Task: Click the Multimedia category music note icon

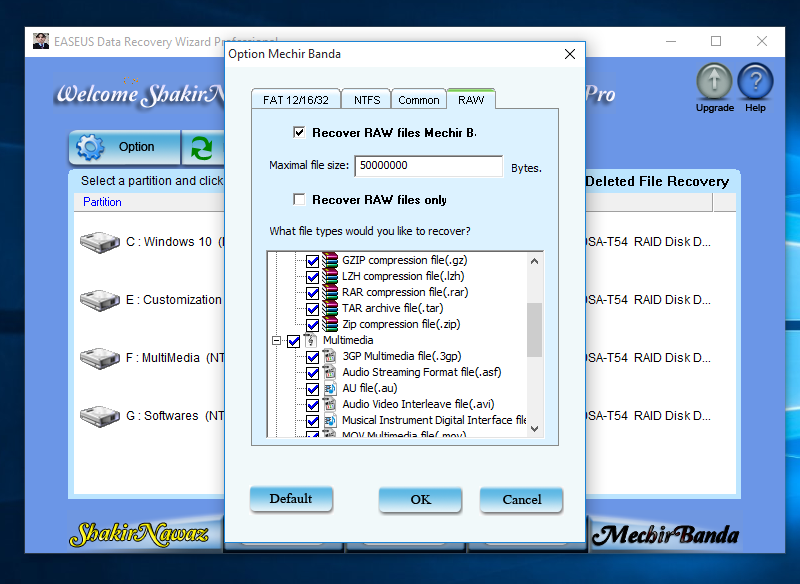Action: (311, 340)
